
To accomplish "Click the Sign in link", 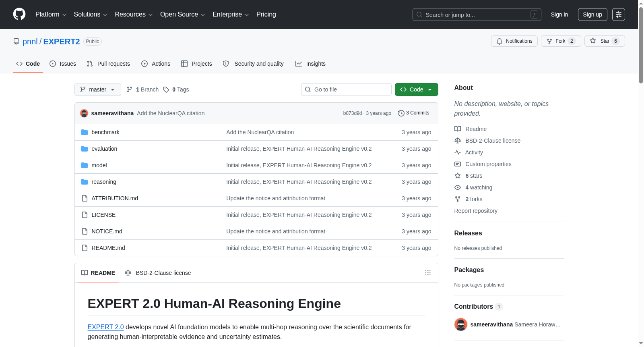I will pyautogui.click(x=559, y=15).
